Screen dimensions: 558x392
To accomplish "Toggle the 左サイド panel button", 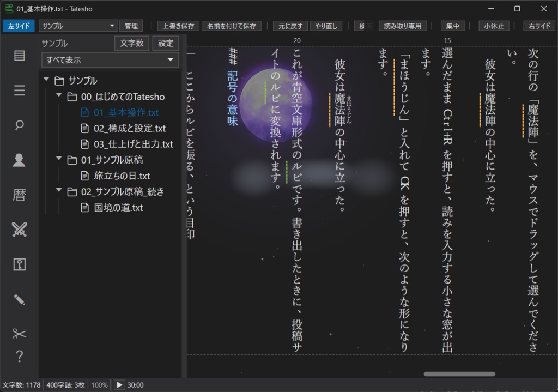I will point(19,26).
